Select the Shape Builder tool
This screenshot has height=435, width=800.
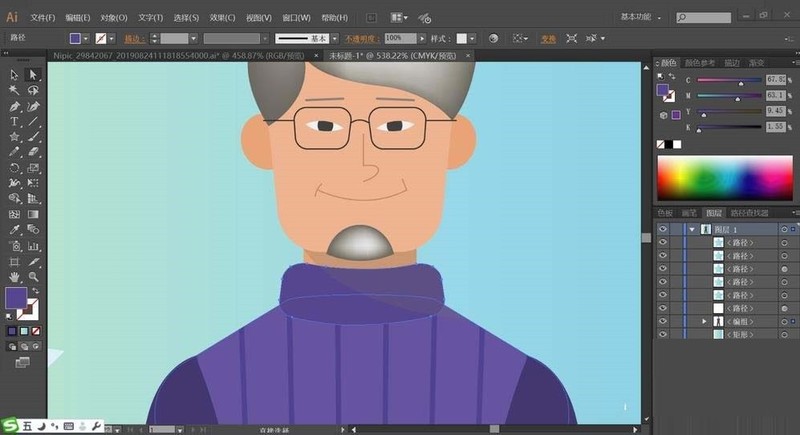[14, 198]
